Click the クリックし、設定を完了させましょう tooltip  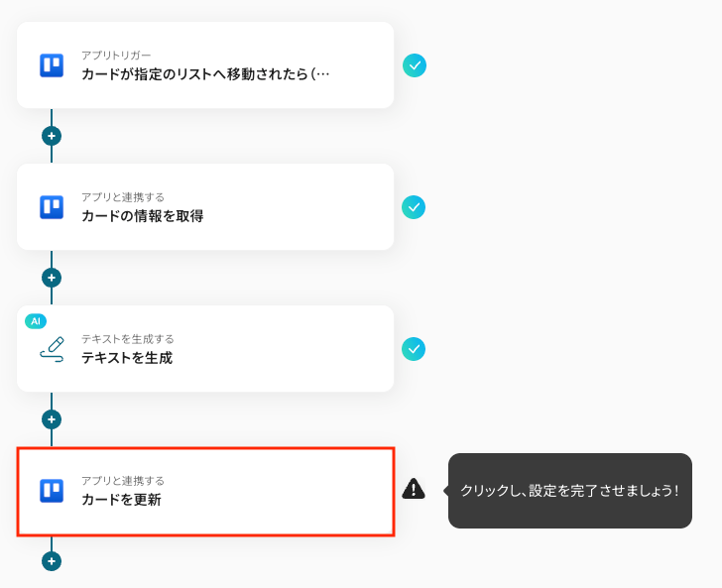(x=569, y=491)
